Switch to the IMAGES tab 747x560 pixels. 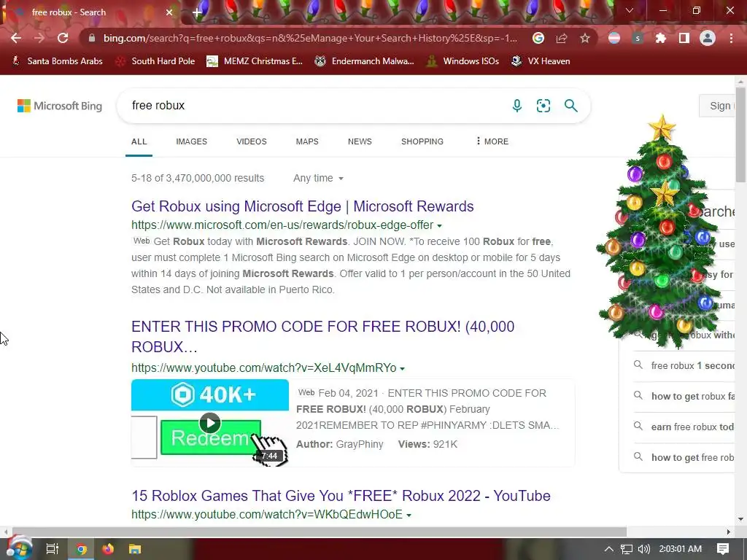[192, 141]
